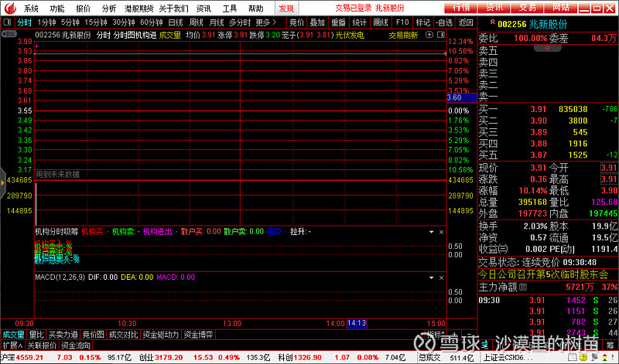The height and width of the screenshot is (364, 619).
Task: Click the down-arrow icon at status bar end
Action: click(x=613, y=356)
